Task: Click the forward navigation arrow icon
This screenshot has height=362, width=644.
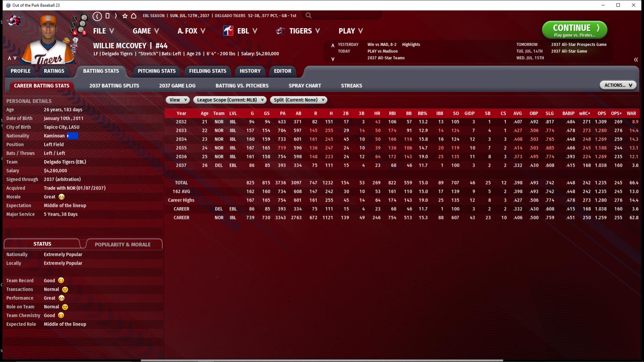Action: 116,16
